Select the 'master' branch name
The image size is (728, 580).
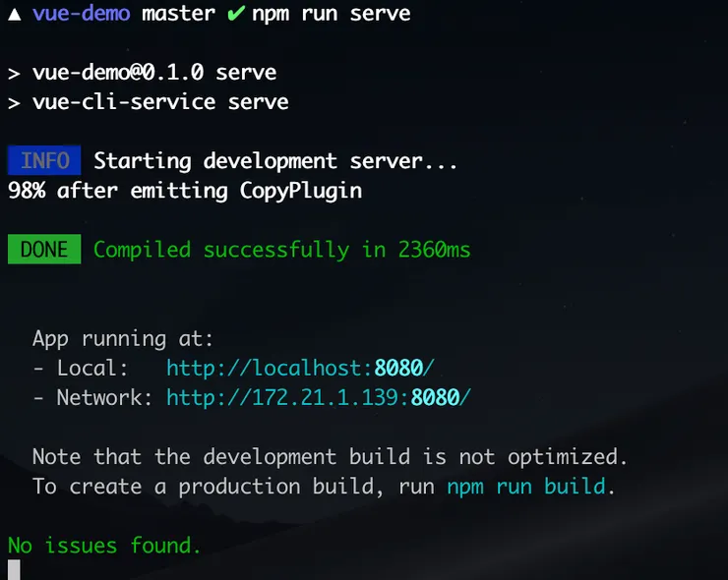point(178,14)
